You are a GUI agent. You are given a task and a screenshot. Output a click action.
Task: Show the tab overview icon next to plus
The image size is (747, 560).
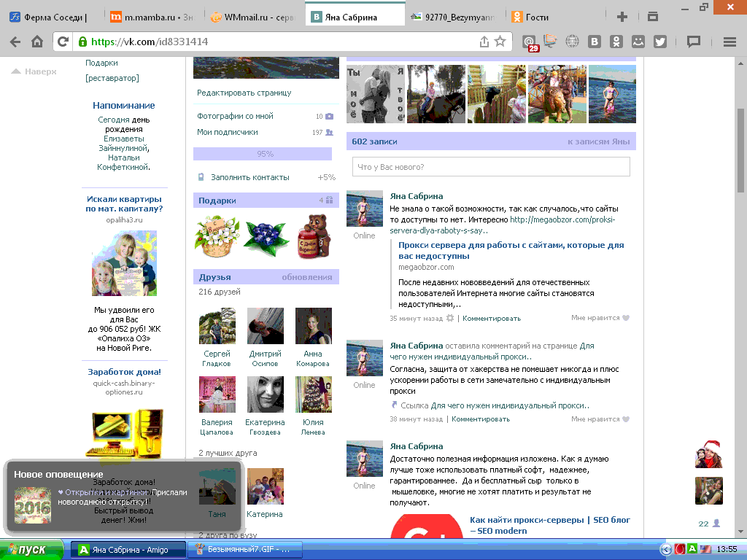(x=653, y=17)
